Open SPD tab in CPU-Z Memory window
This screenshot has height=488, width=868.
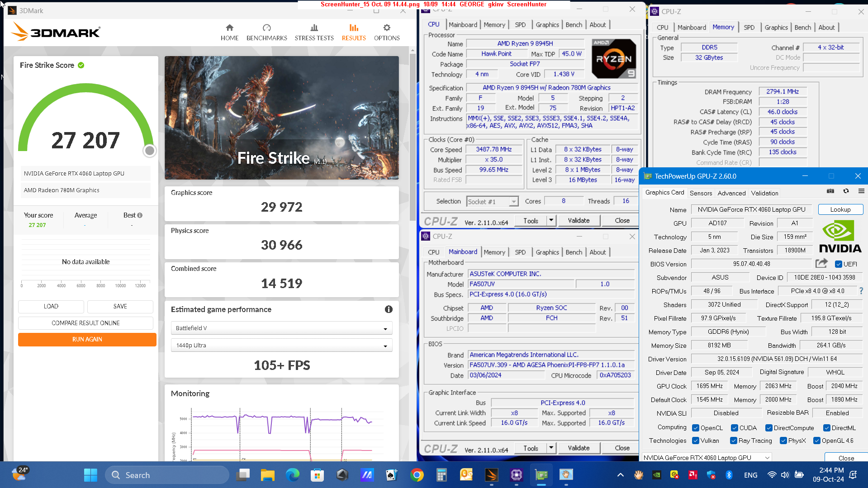tap(749, 27)
